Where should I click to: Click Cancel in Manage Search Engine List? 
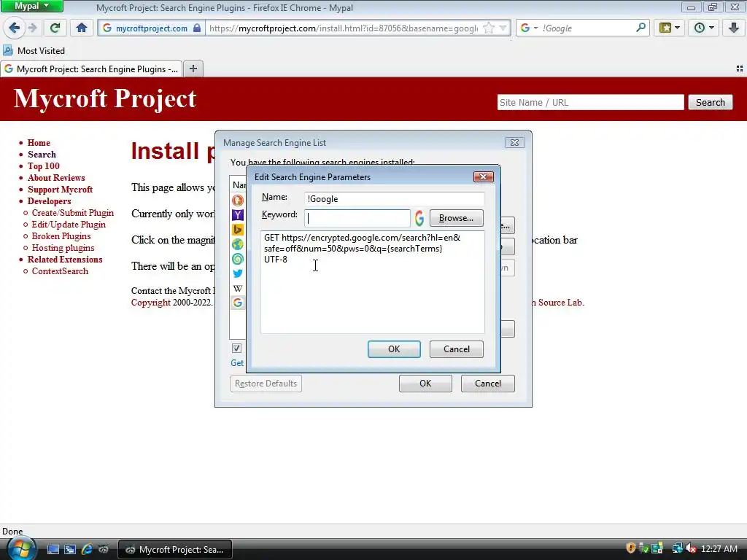488,384
